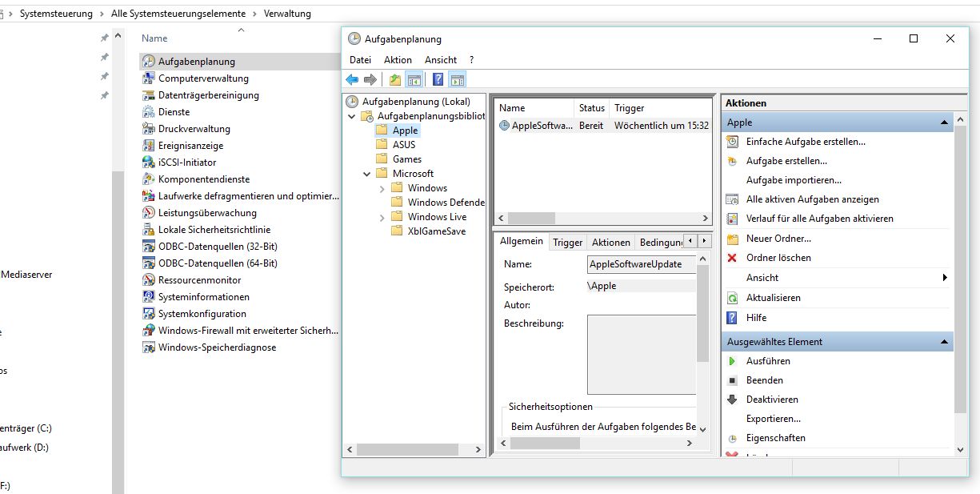Switch to the Trigger tab
Screen dimensions: 980x494
pos(568,243)
